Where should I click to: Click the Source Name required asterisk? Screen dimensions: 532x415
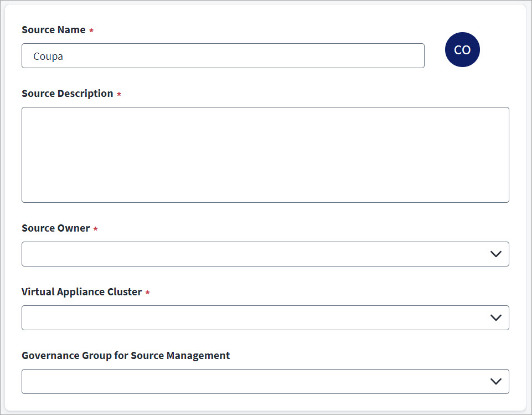[x=91, y=30]
